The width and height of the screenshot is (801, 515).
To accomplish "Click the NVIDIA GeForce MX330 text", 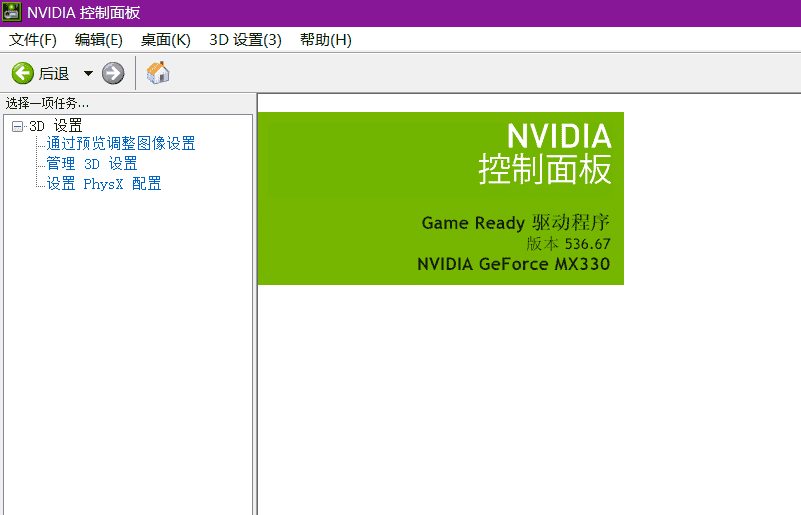I will [x=513, y=264].
